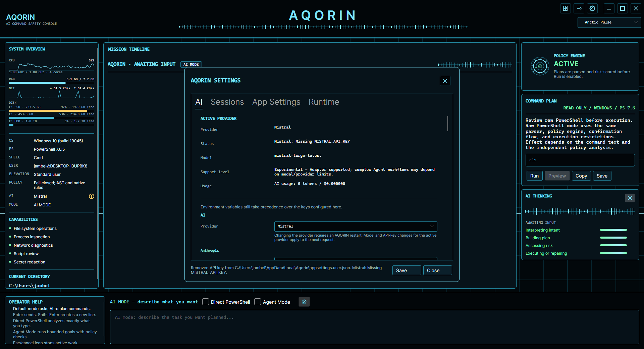Click the Building plan progress bar

pos(613,238)
